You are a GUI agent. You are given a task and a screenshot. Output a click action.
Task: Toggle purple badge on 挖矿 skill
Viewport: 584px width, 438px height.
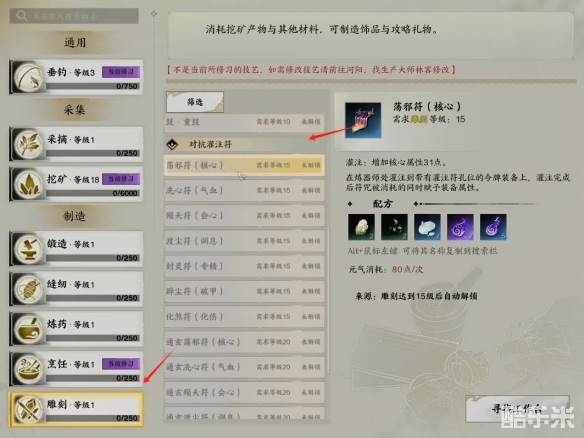[121, 179]
